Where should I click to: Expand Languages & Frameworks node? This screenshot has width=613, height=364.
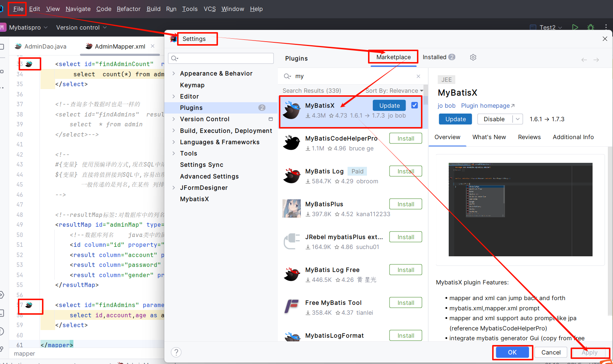click(173, 142)
